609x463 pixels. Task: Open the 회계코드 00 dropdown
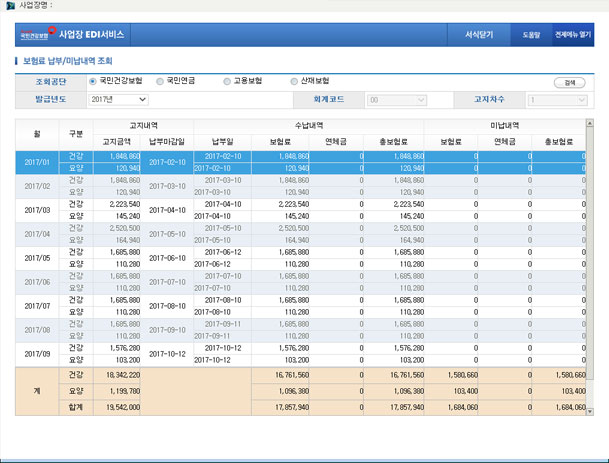coord(397,100)
